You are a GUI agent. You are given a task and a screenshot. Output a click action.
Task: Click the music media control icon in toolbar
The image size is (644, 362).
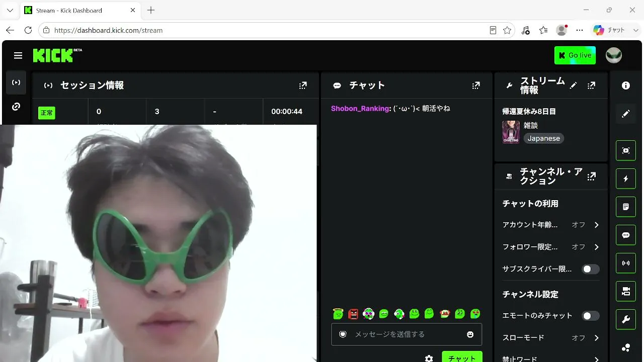526,30
